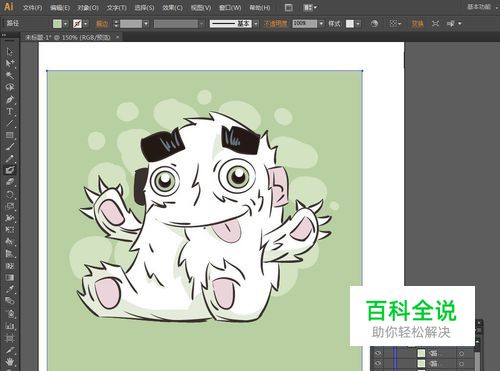
Task: Open the 视图(V) menu
Action: (201, 7)
